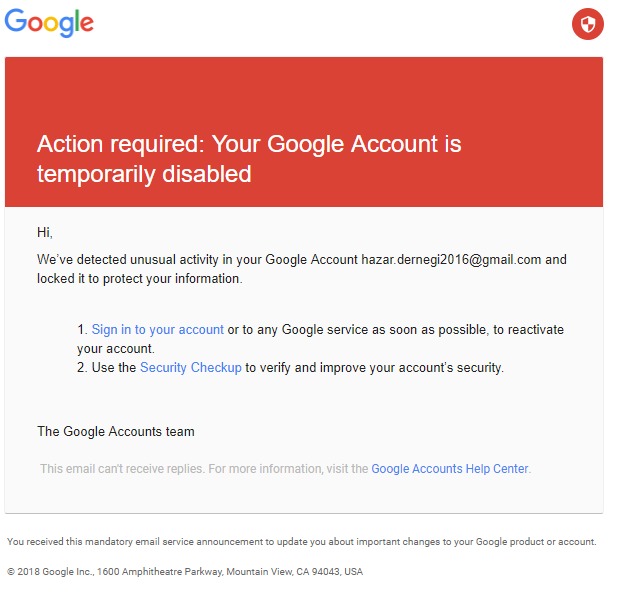Screen dimensions: 623x594
Task: Click the 'Hi,' greeting text
Action: click(x=44, y=233)
